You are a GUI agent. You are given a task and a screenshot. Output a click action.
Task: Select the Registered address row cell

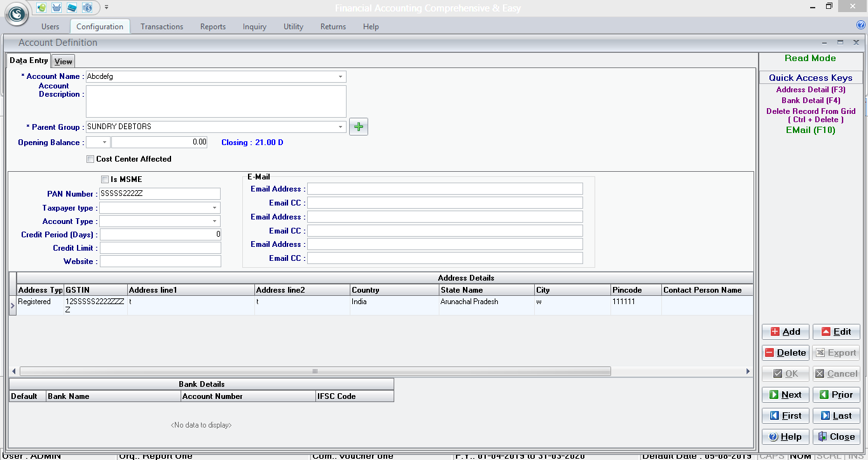pyautogui.click(x=41, y=305)
